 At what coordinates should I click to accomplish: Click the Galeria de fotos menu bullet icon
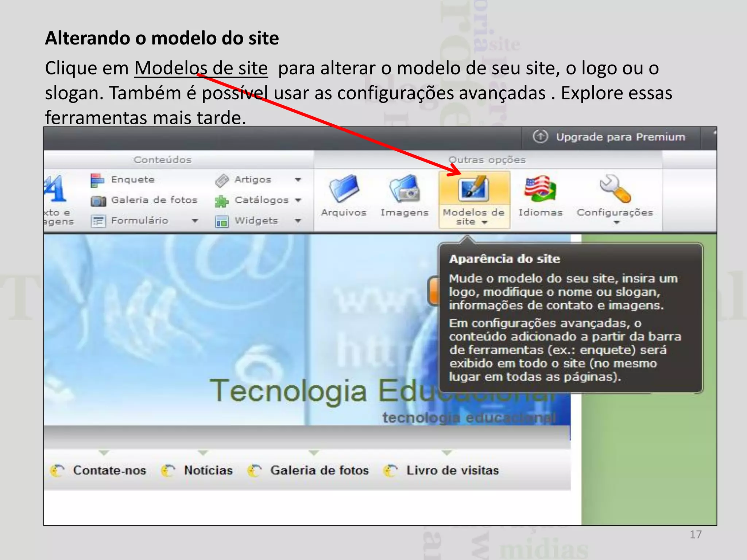click(x=255, y=471)
